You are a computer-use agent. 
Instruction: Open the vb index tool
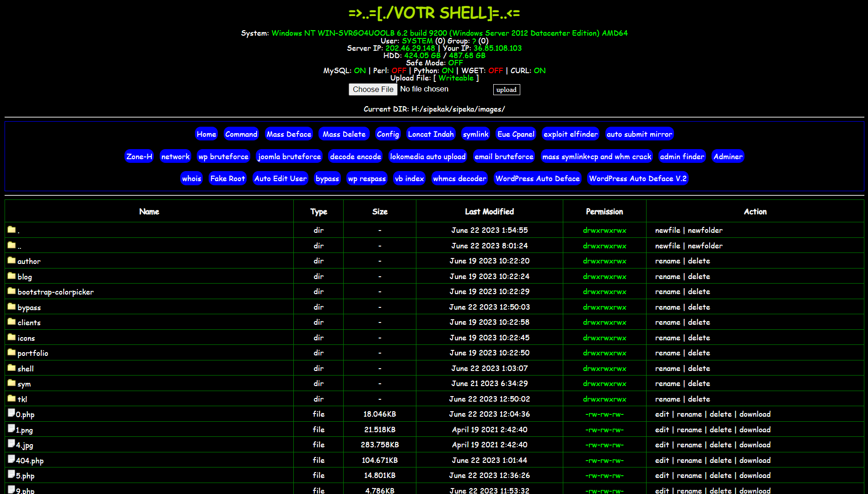(x=410, y=178)
